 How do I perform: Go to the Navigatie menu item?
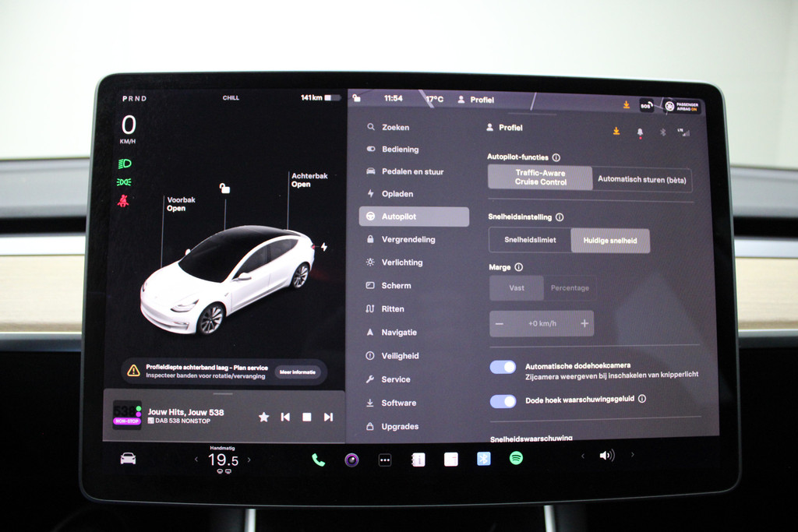coord(399,332)
